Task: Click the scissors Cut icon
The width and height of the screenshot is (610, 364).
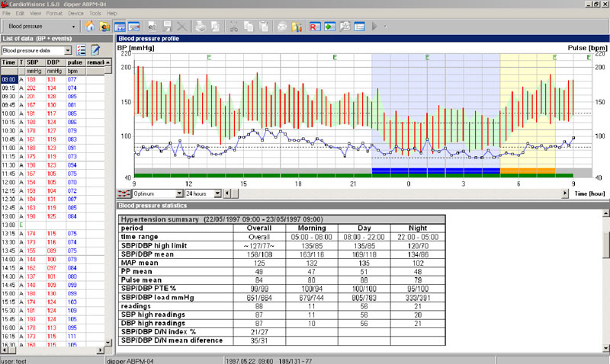Action: tap(233, 27)
